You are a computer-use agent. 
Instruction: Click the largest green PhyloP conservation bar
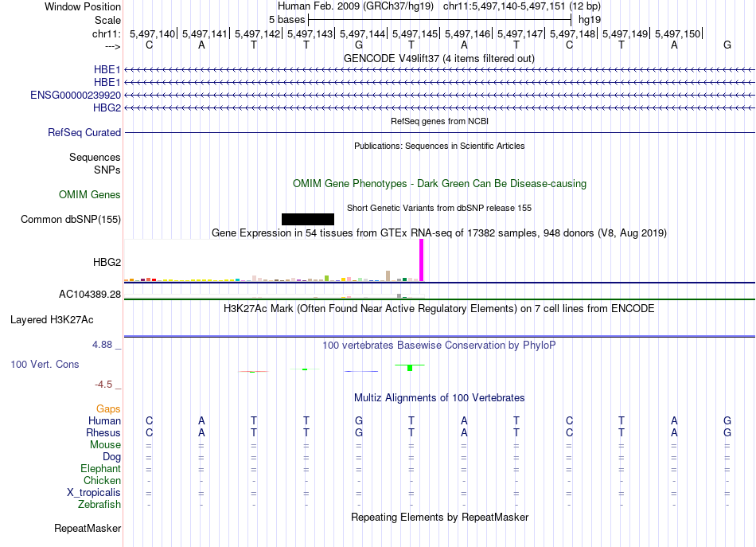[x=410, y=368]
